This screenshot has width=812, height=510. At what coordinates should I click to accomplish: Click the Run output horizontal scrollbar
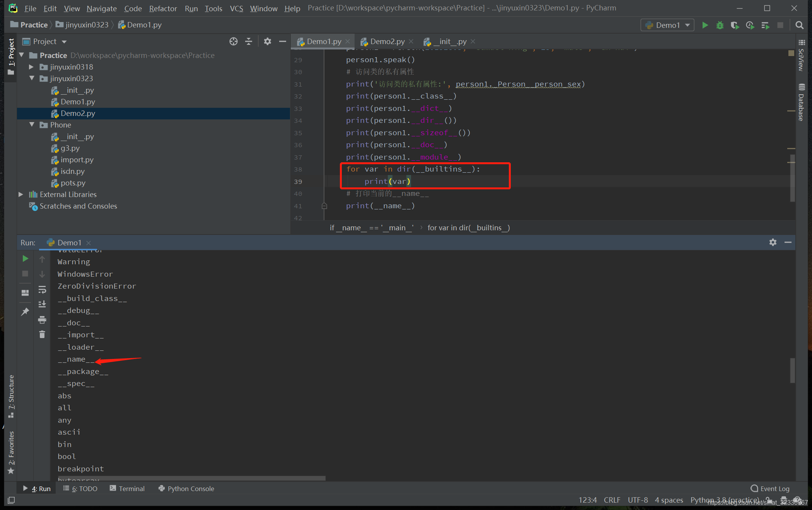coord(191,478)
